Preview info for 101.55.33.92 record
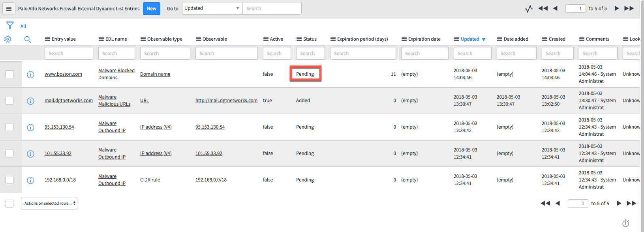The image size is (644, 232). point(30,154)
